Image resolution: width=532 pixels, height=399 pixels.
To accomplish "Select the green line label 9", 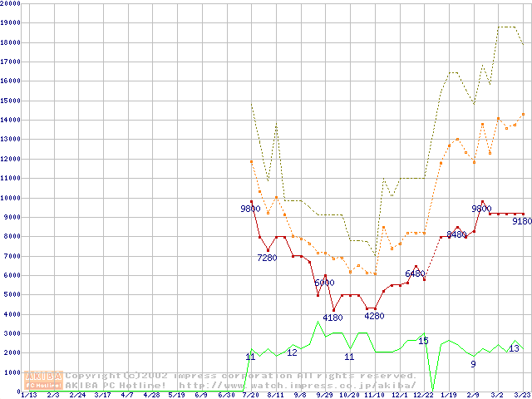I will pos(473,364).
